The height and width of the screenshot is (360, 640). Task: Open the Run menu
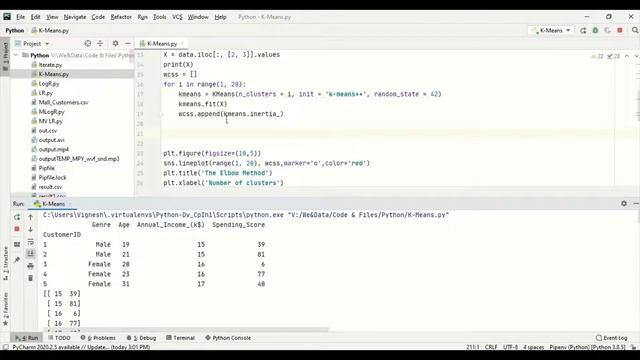point(142,17)
